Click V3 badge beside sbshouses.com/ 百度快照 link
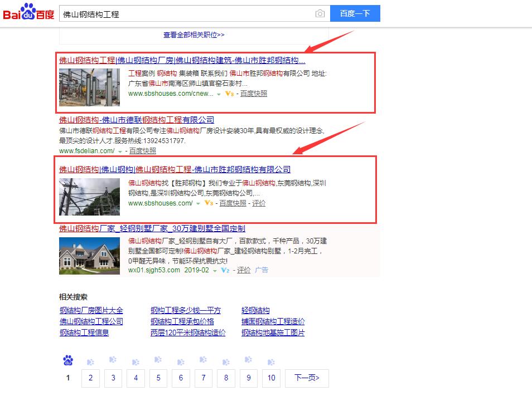This screenshot has width=532, height=396. pyautogui.click(x=209, y=204)
